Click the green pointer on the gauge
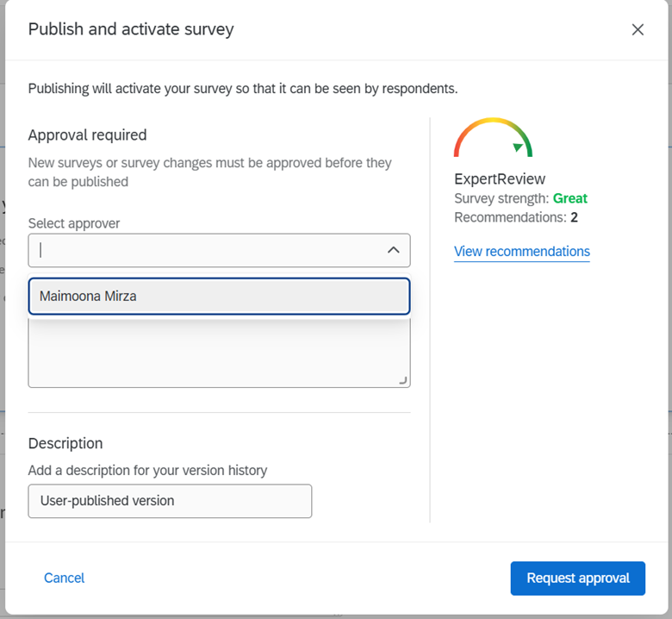 517,147
